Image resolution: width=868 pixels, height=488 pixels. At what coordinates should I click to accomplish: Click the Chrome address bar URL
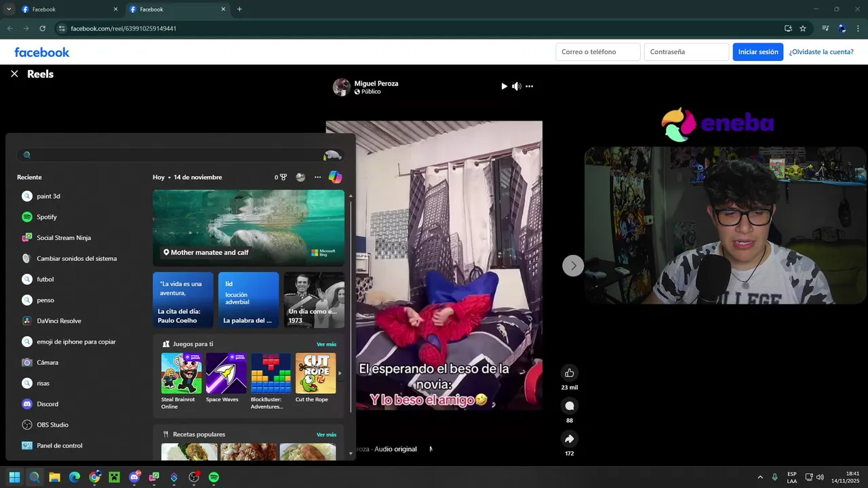click(x=123, y=28)
